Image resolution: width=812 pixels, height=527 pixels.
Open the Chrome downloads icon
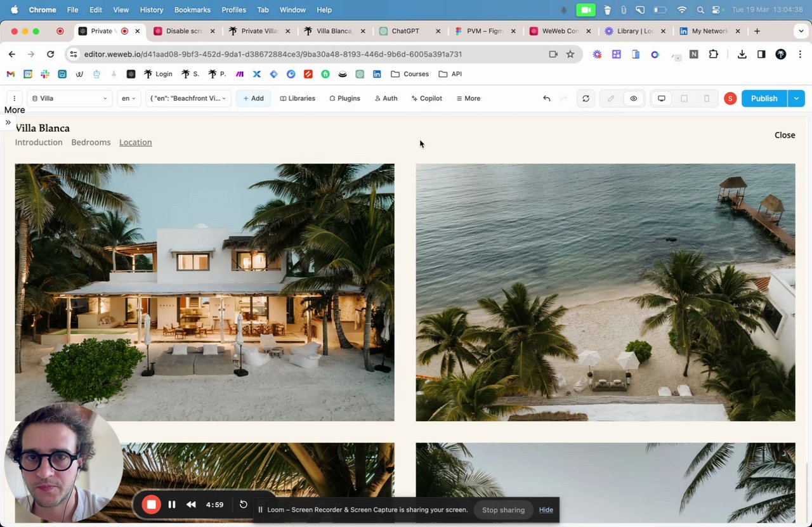coord(742,55)
